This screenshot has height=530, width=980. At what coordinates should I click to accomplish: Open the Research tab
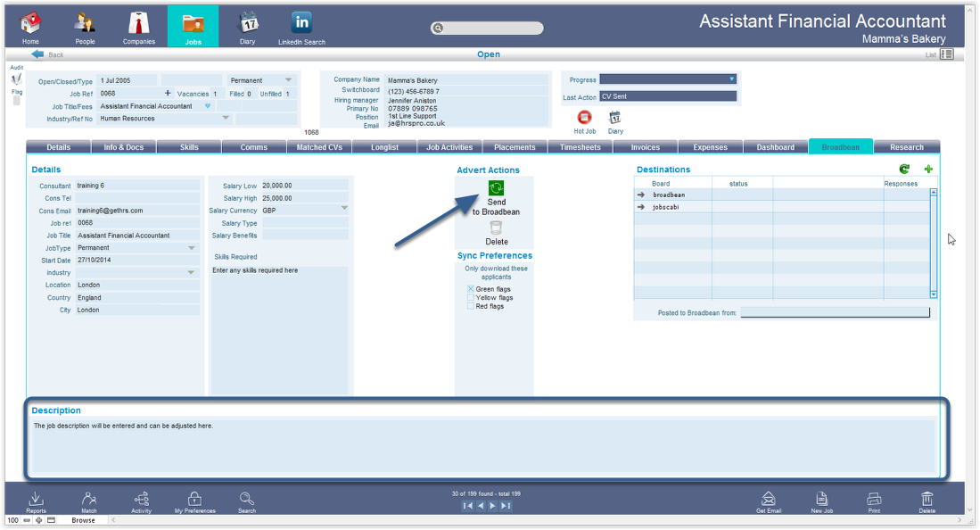(906, 147)
